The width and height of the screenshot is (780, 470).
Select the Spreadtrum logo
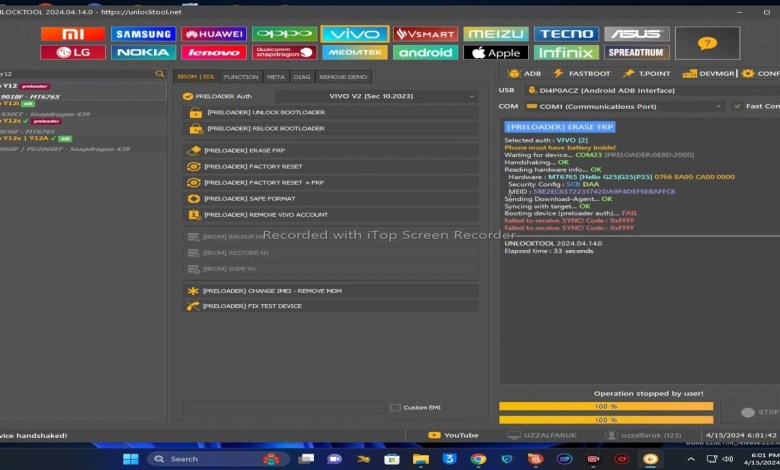point(637,52)
